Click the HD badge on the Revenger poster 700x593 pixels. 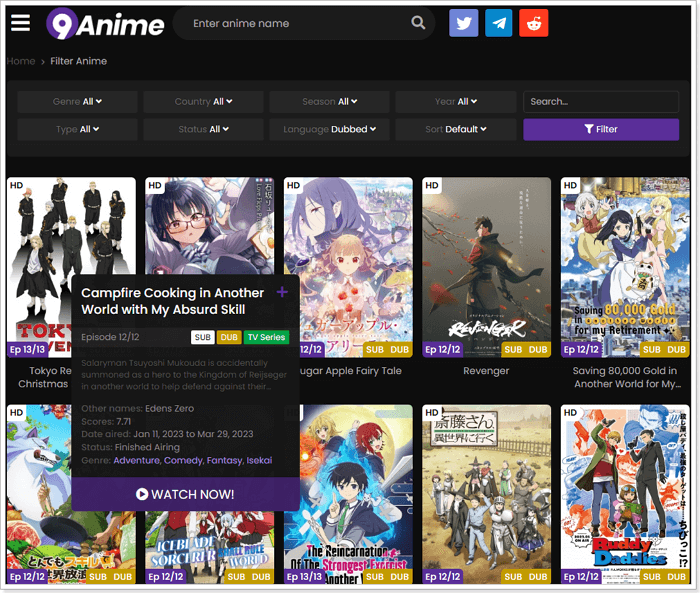click(432, 185)
